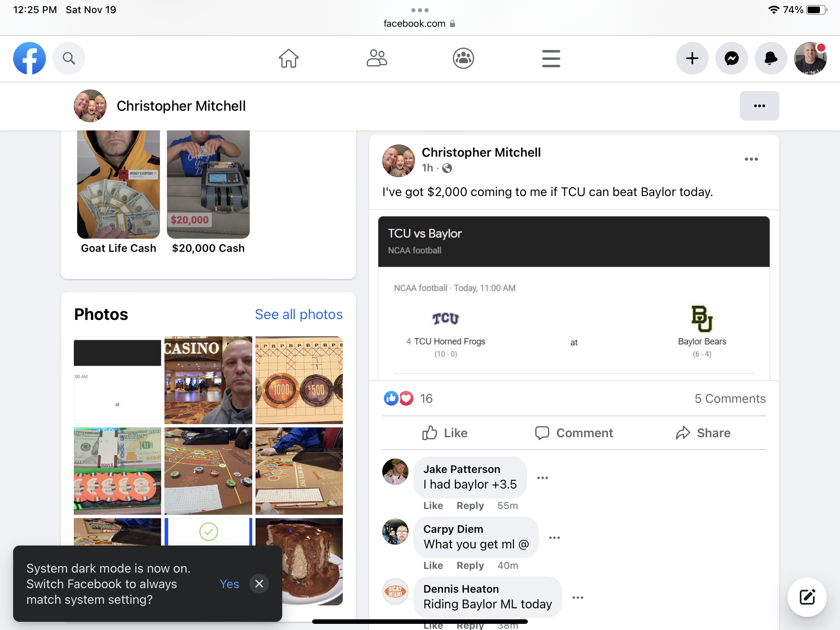Viewport: 840px width, 630px height.
Task: Open See all photos link
Action: (x=299, y=314)
